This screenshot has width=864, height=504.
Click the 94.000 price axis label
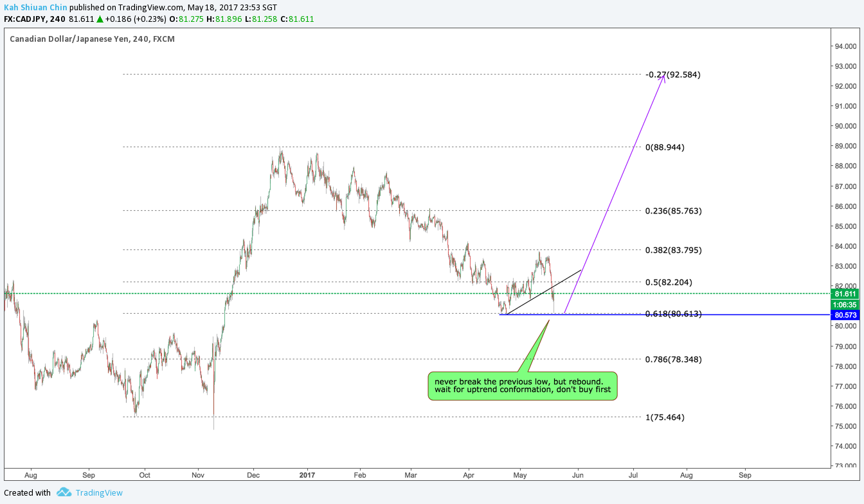[845, 46]
